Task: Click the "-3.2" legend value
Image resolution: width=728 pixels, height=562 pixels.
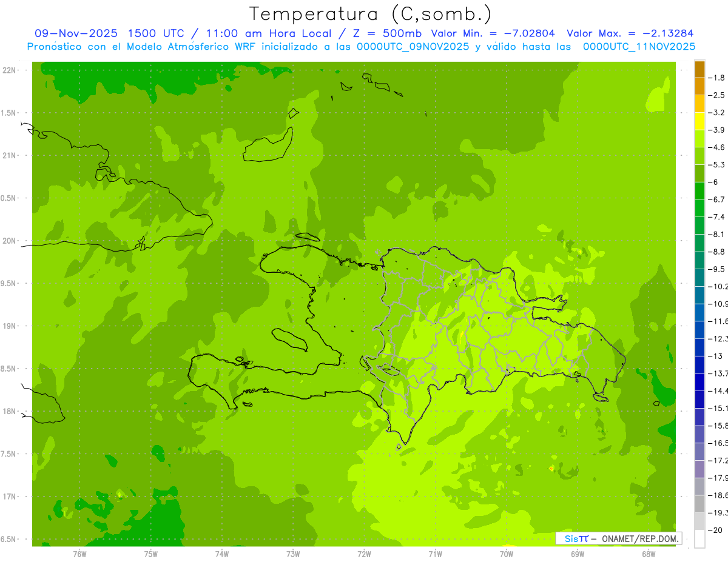Action: (716, 113)
